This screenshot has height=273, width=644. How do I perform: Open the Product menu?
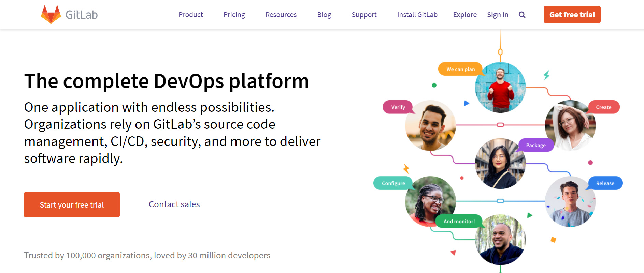pyautogui.click(x=191, y=15)
